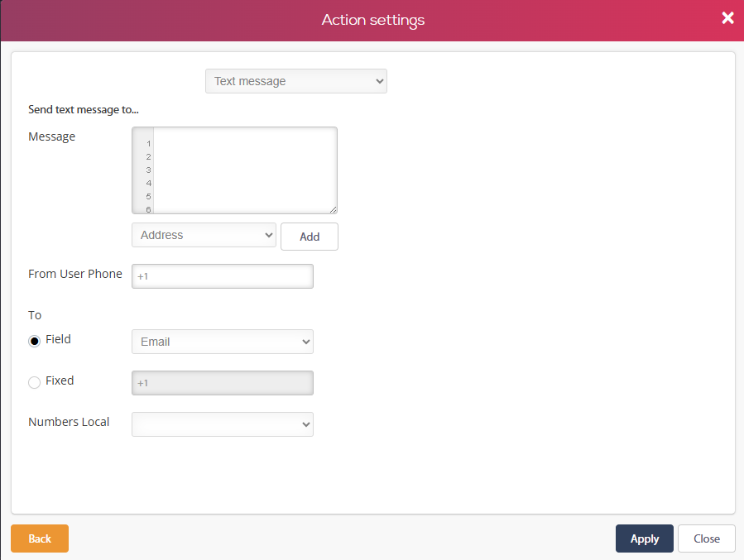
Task: Go back using the orange Back button
Action: click(40, 538)
